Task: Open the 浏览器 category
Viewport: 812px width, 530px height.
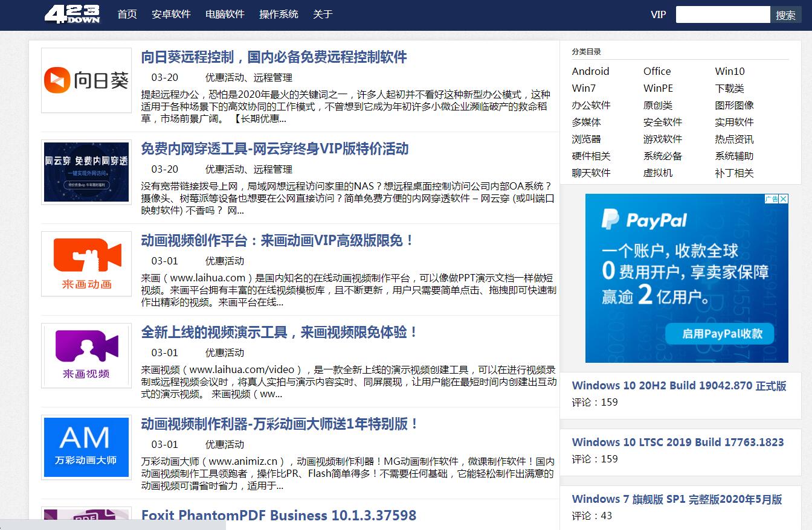Action: click(x=586, y=139)
